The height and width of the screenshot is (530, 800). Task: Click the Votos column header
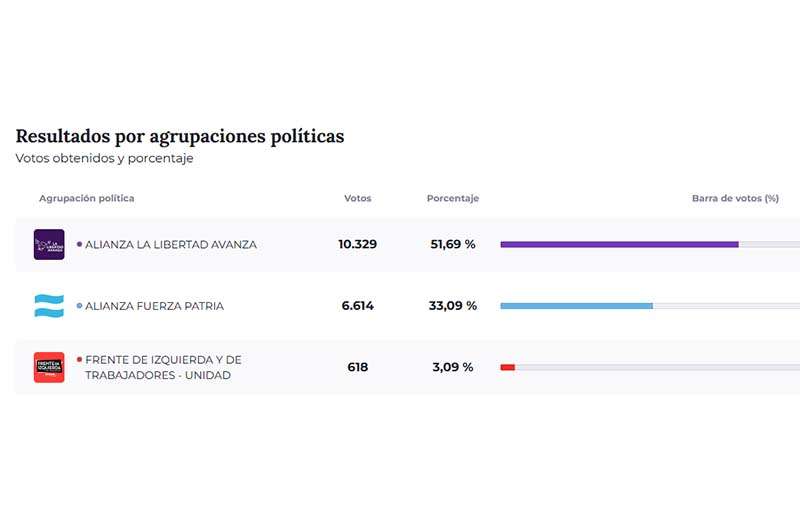click(357, 198)
